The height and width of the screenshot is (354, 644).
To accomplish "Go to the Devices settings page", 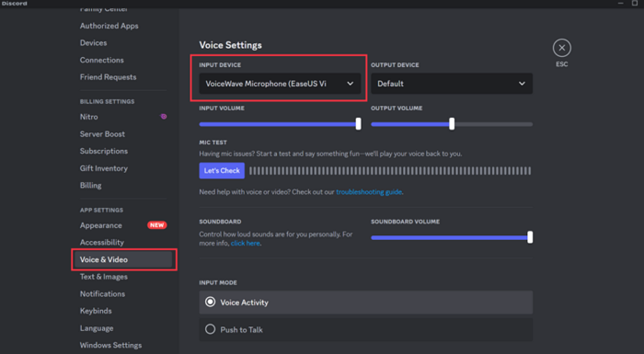I will 93,42.
